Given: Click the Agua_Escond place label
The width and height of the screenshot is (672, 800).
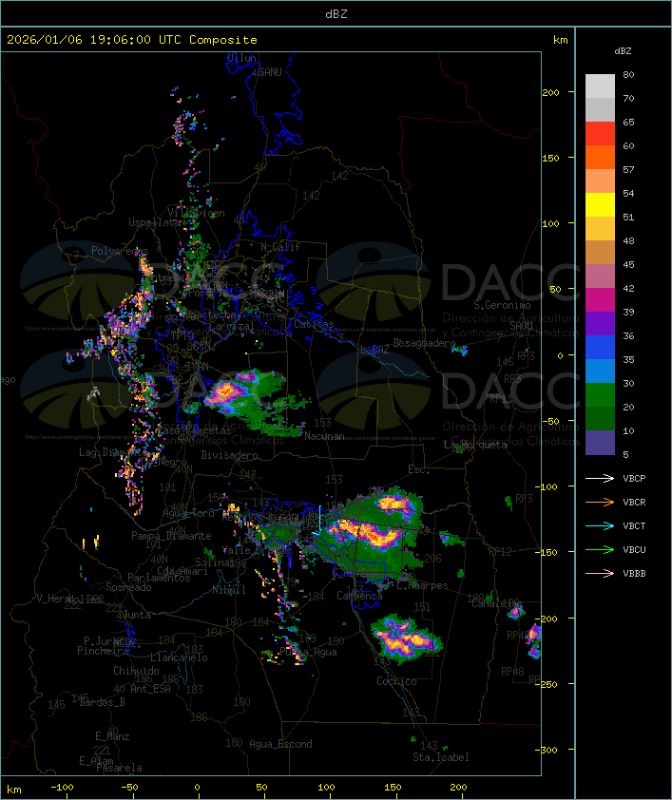Looking at the screenshot, I should 280,744.
